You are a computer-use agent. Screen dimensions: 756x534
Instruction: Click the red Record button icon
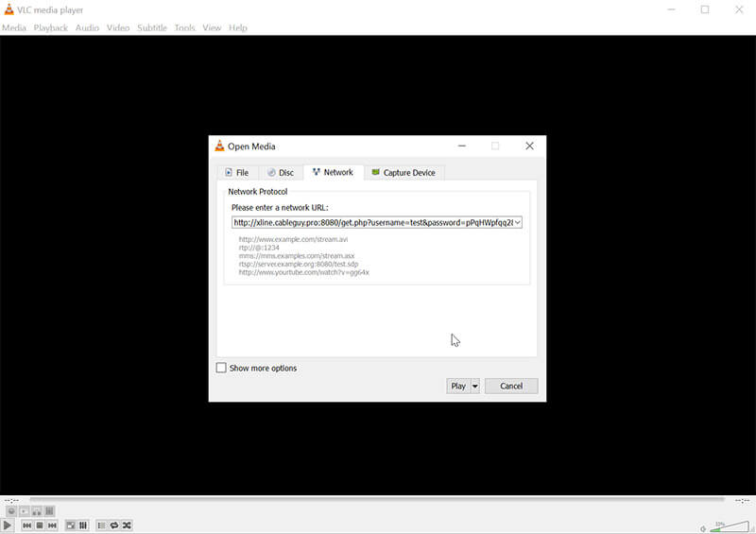click(x=11, y=511)
